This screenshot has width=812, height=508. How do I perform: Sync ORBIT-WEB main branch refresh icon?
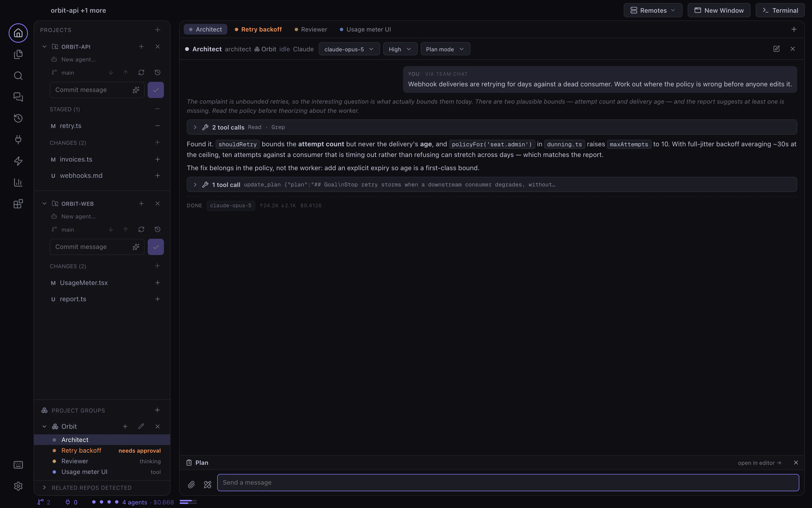coord(141,229)
